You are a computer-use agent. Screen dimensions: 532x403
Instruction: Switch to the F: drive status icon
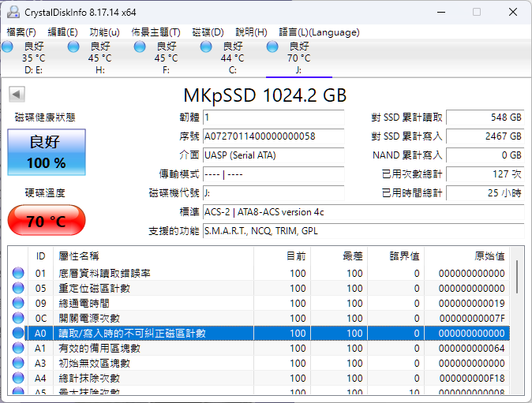tap(140, 47)
